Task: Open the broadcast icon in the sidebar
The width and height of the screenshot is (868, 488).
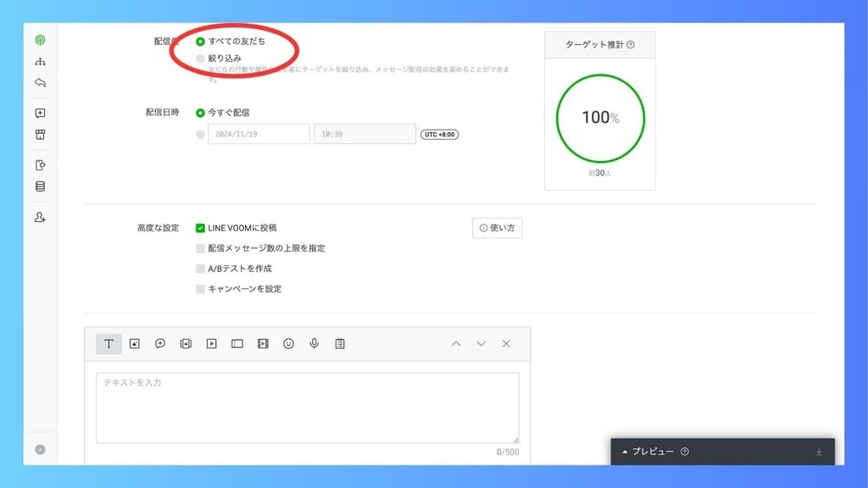Action: [40, 41]
